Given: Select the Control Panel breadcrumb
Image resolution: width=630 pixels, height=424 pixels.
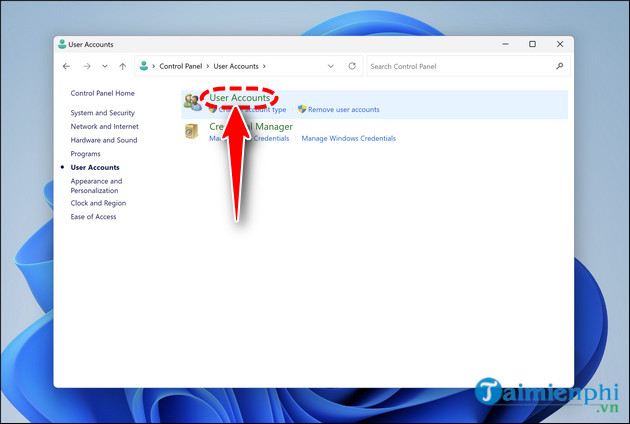Looking at the screenshot, I should (x=180, y=66).
